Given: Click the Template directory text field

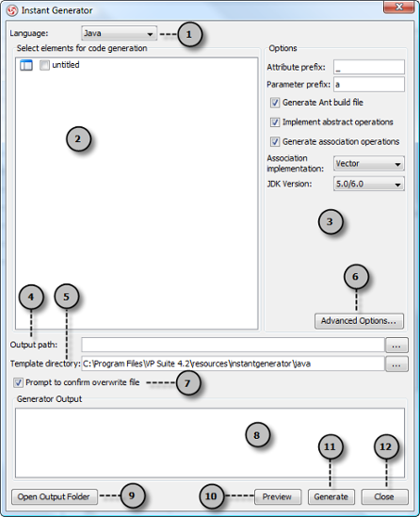Looking at the screenshot, I should 234,364.
